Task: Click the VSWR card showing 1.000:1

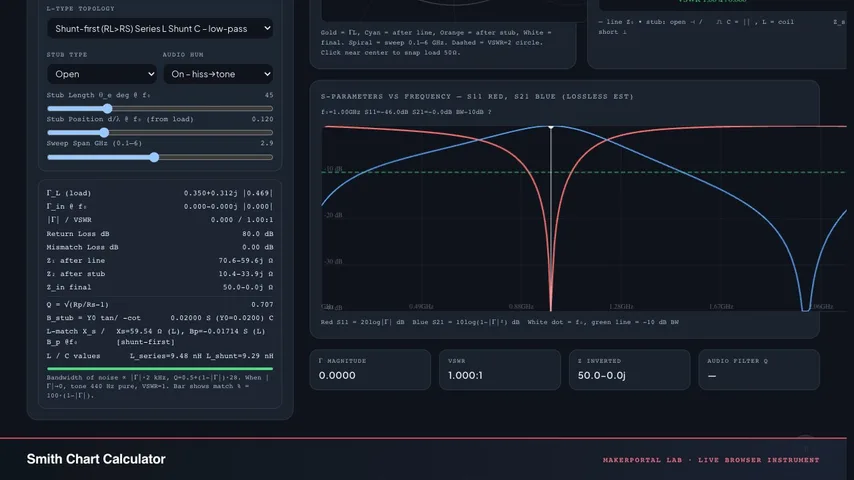Action: coord(500,369)
